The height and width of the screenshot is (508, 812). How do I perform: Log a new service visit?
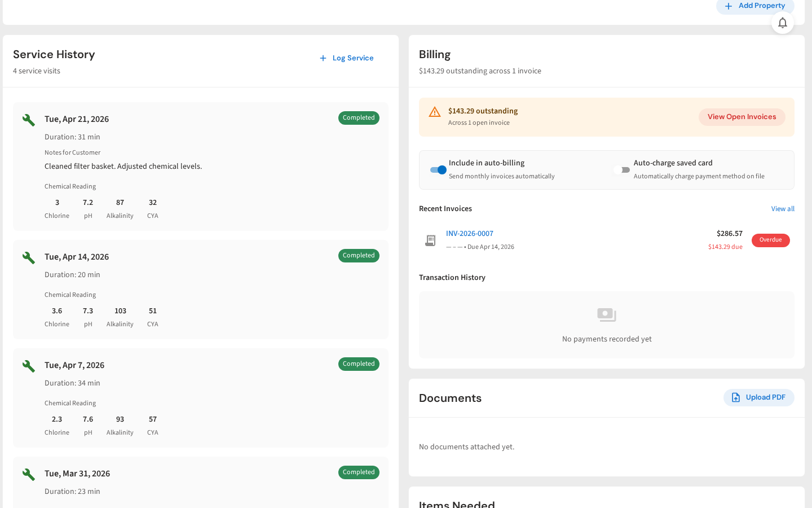tap(346, 58)
